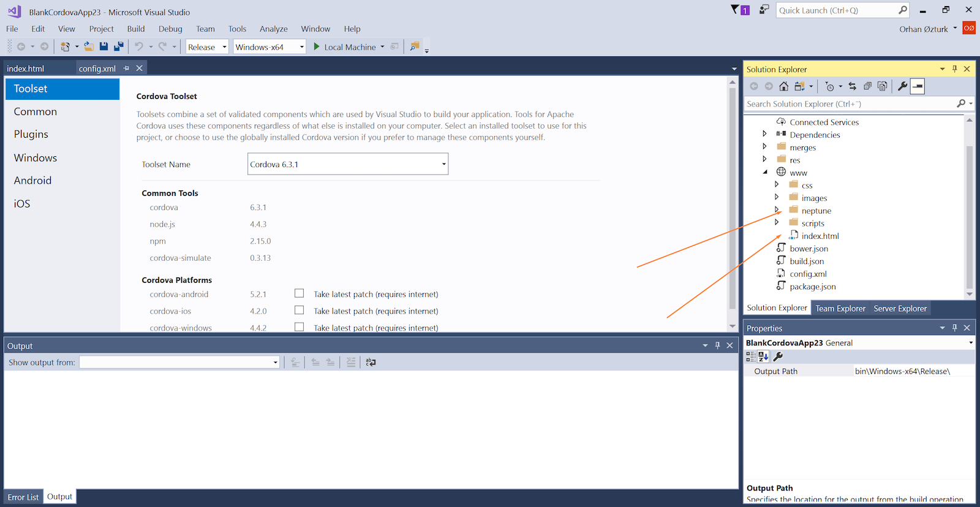Image resolution: width=980 pixels, height=507 pixels.
Task: Click Collapse All in Solution Explorer
Action: tap(867, 86)
